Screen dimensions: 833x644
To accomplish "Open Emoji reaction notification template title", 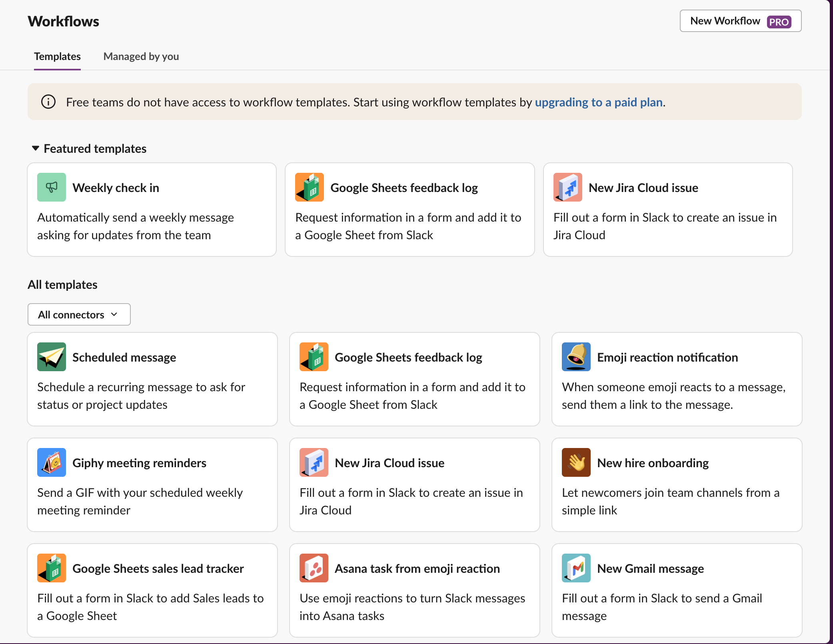I will coord(667,357).
